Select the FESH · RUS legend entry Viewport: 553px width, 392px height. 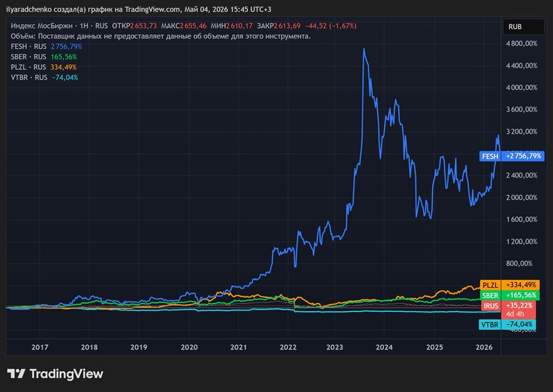click(29, 46)
